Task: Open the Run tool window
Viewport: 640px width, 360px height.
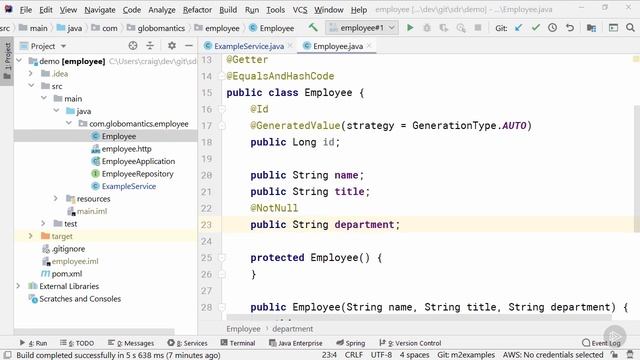Action: (33, 343)
